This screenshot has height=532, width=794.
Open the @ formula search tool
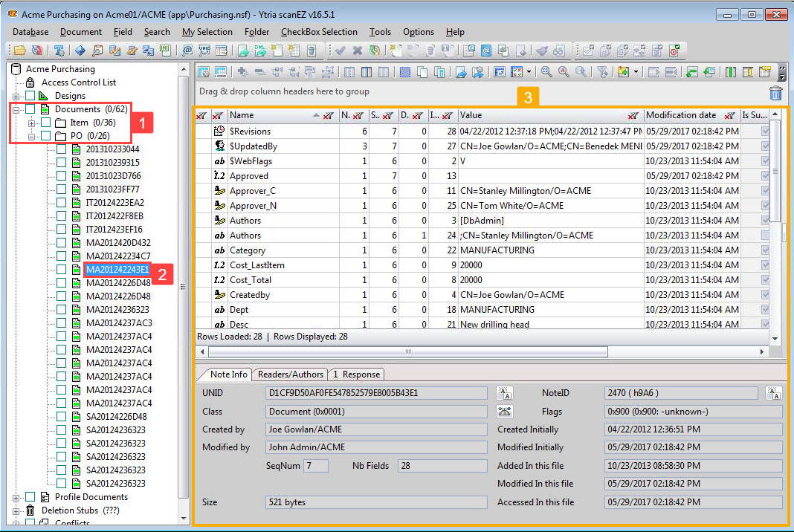187,51
